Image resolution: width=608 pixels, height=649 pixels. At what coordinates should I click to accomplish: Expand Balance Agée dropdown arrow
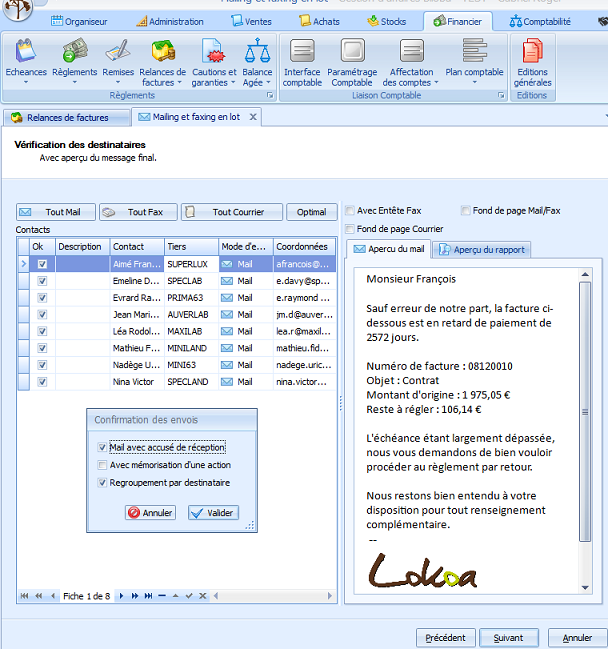[x=268, y=82]
